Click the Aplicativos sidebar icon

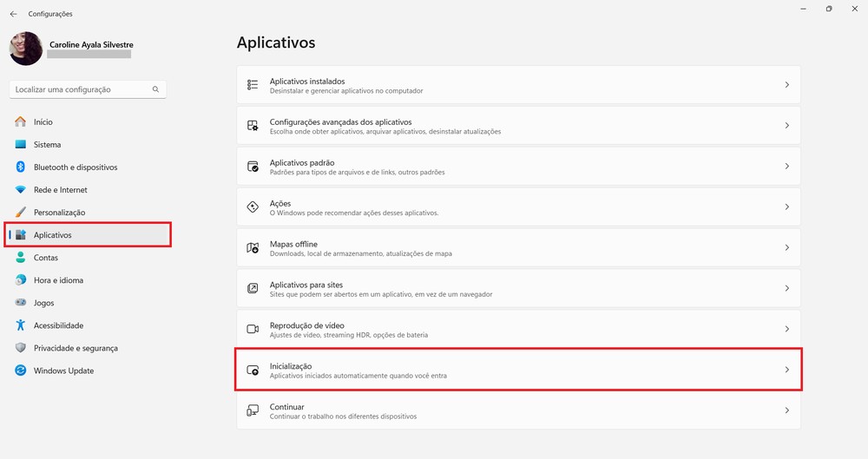[21, 235]
